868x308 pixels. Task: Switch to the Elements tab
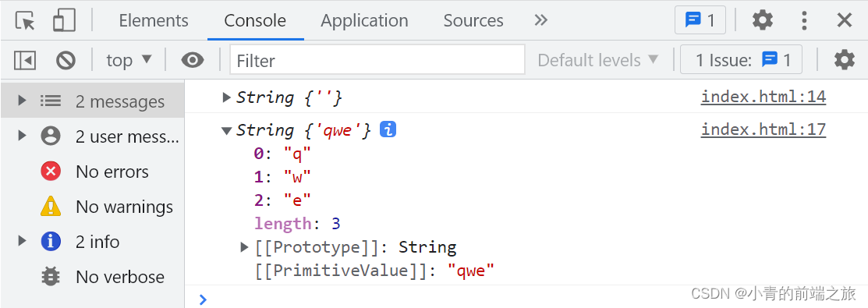pyautogui.click(x=154, y=20)
